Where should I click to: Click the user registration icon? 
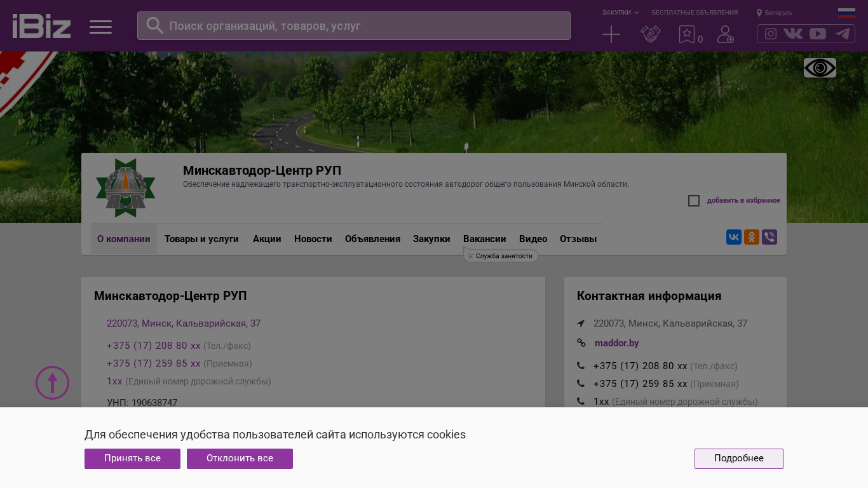coord(726,34)
